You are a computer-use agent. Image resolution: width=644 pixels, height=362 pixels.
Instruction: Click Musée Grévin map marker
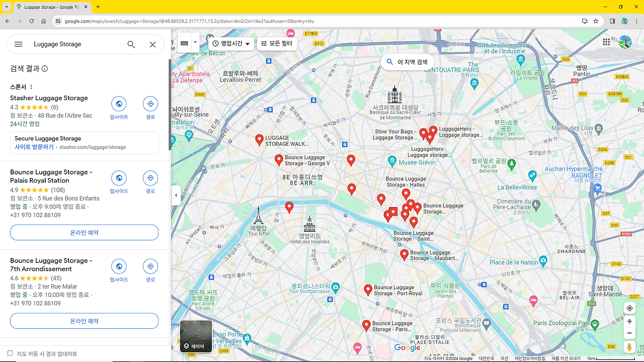coord(392,162)
